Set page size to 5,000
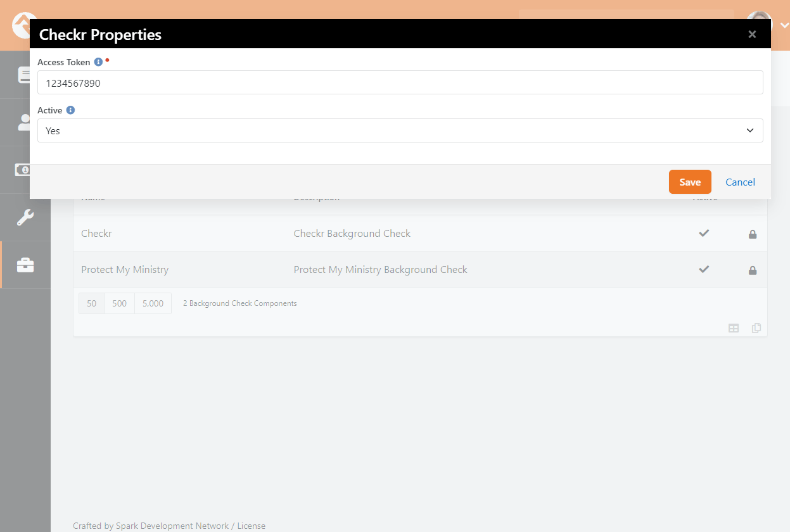Viewport: 790px width, 532px height. 153,303
